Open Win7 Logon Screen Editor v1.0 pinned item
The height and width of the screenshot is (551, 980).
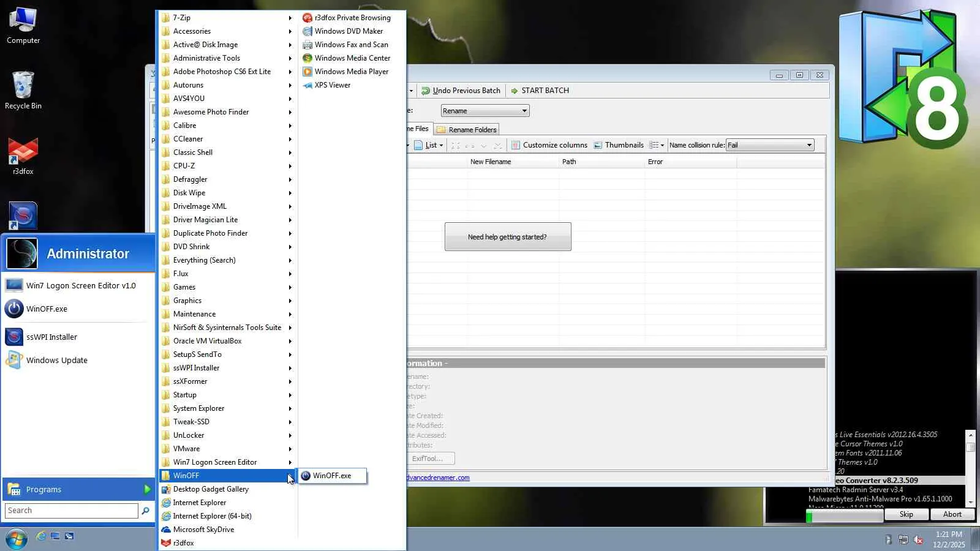(78, 285)
